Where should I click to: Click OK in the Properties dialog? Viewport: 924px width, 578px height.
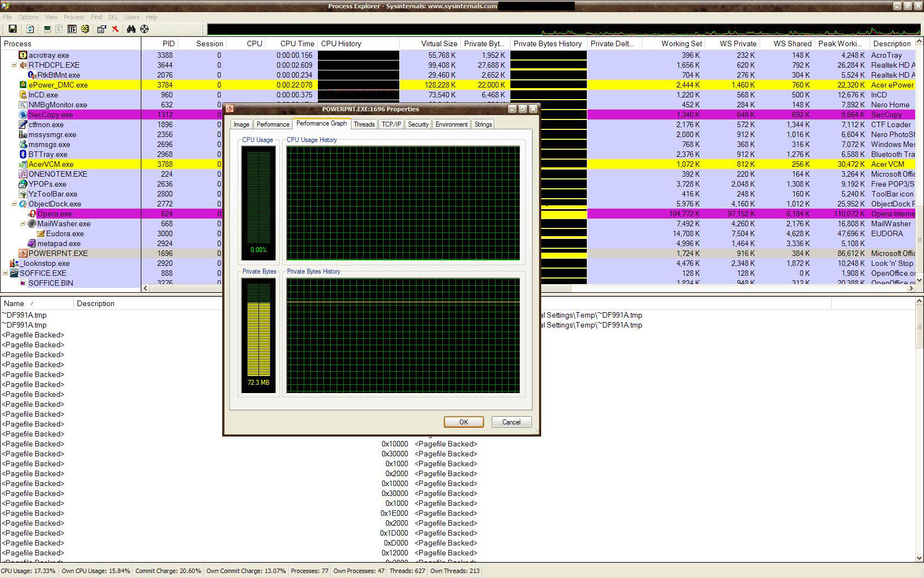tap(464, 422)
